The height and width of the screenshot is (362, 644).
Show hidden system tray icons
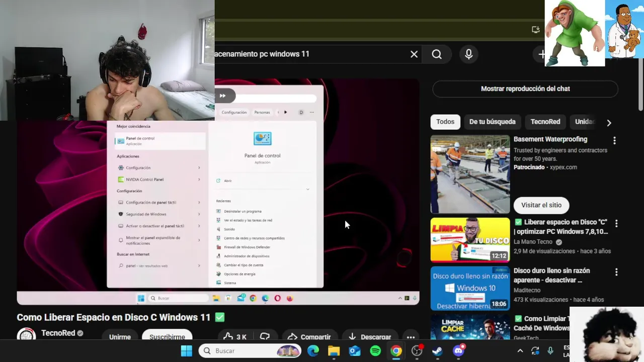pyautogui.click(x=520, y=351)
